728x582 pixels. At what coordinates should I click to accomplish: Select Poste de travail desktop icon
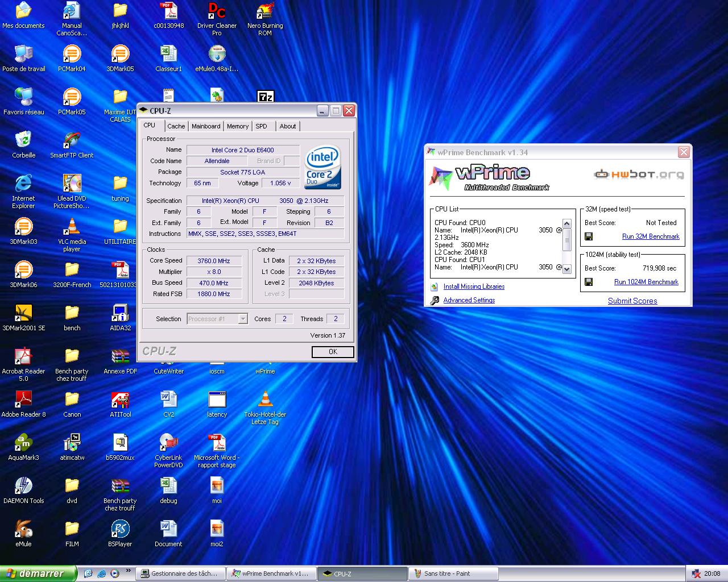coord(23,59)
